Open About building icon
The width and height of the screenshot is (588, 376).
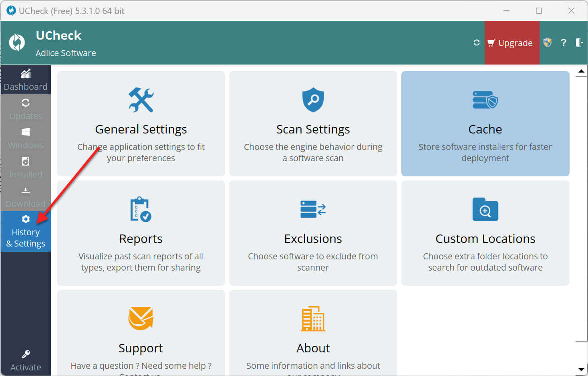pos(313,319)
